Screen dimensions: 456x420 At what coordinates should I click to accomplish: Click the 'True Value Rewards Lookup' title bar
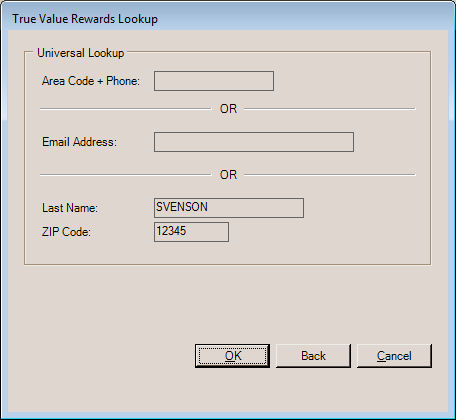click(x=228, y=19)
